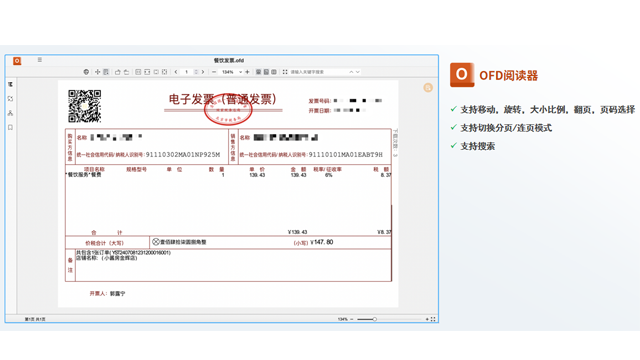Click the page number stepper arrows

click(196, 72)
